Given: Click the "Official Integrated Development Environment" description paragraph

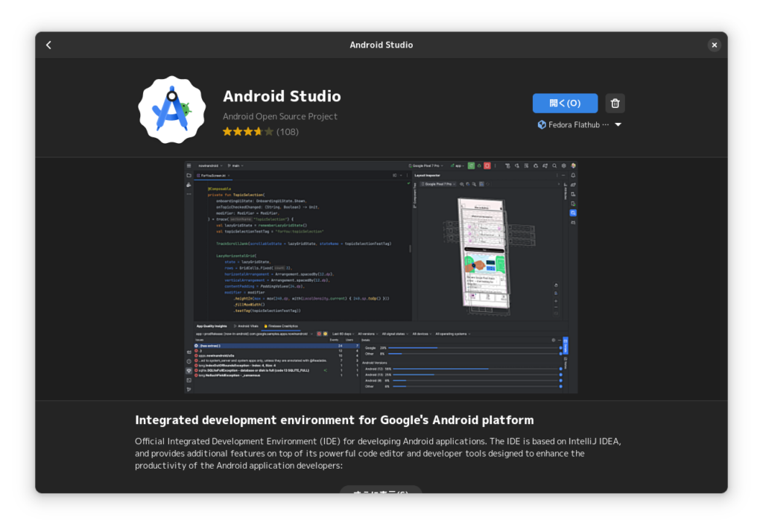Looking at the screenshot, I should click(x=378, y=453).
